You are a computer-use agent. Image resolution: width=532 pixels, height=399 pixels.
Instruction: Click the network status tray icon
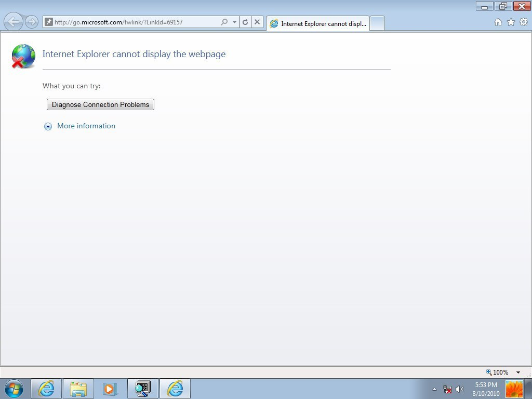[x=447, y=389]
